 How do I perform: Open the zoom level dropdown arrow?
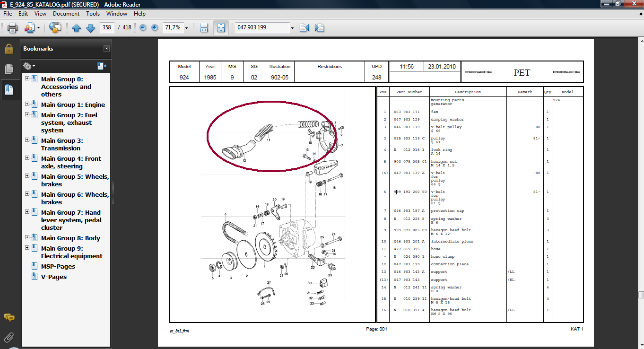187,28
